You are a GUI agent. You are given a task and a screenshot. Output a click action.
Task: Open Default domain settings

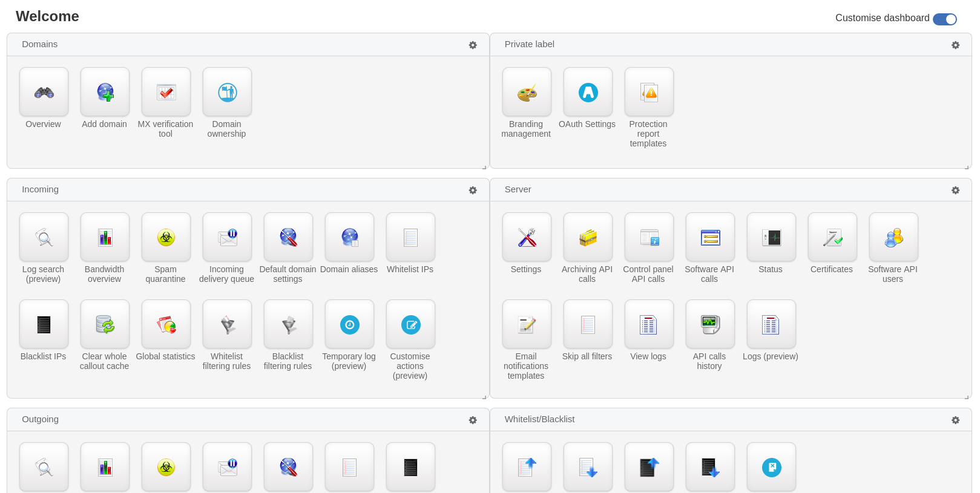(x=288, y=237)
